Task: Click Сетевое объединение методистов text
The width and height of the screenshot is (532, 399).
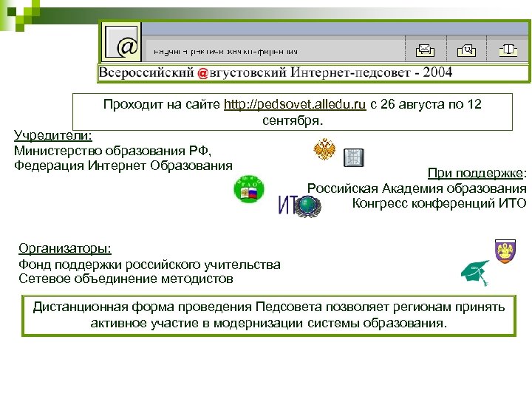Action: [x=126, y=279]
